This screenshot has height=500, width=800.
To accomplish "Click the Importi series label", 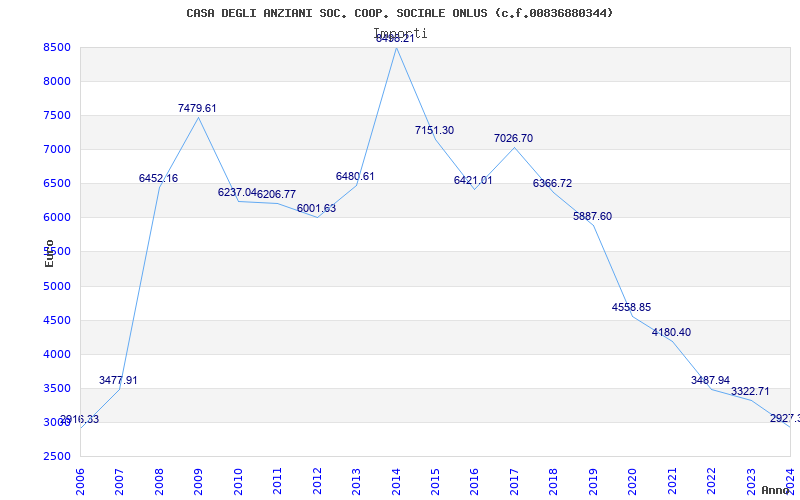I will [x=401, y=33].
